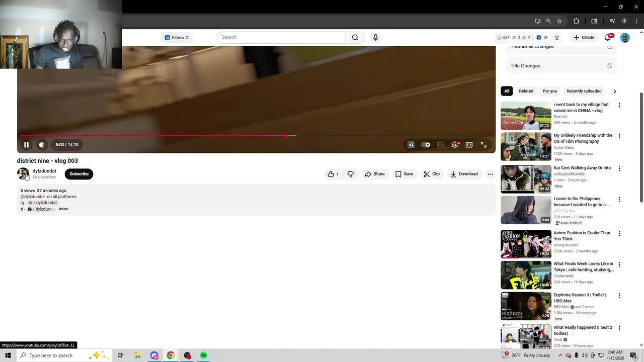Open options for Film Photography video

(x=619, y=136)
